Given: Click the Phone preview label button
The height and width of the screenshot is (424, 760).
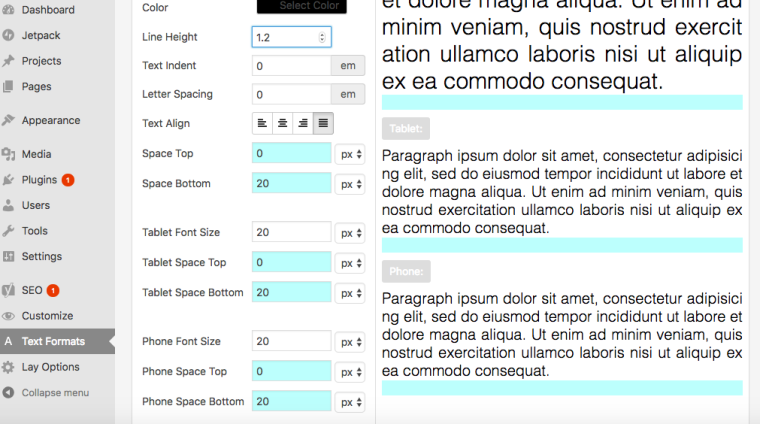Looking at the screenshot, I should click(x=405, y=271).
